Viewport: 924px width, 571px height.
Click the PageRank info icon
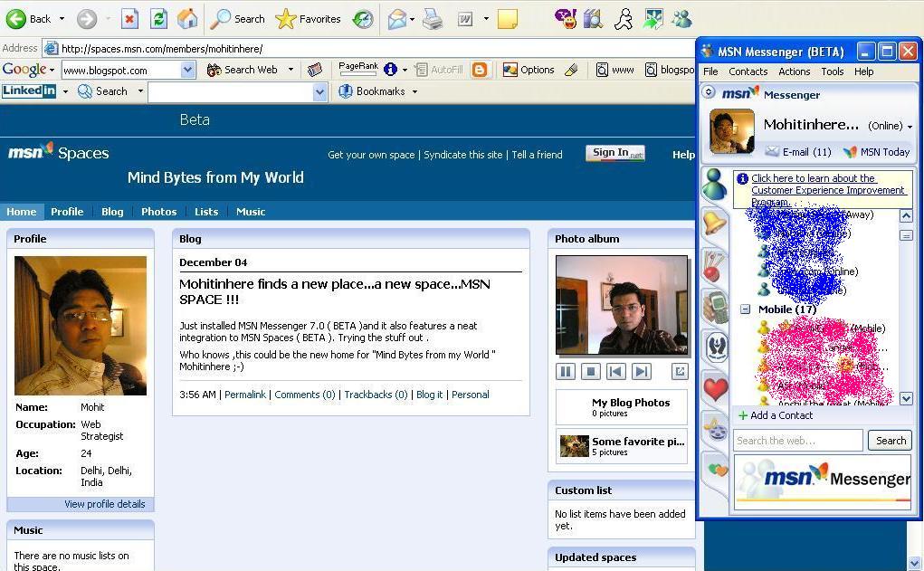pyautogui.click(x=390, y=70)
